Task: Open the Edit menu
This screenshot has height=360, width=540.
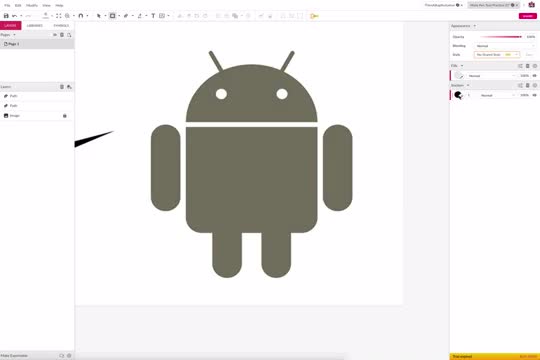Action: [x=18, y=6]
